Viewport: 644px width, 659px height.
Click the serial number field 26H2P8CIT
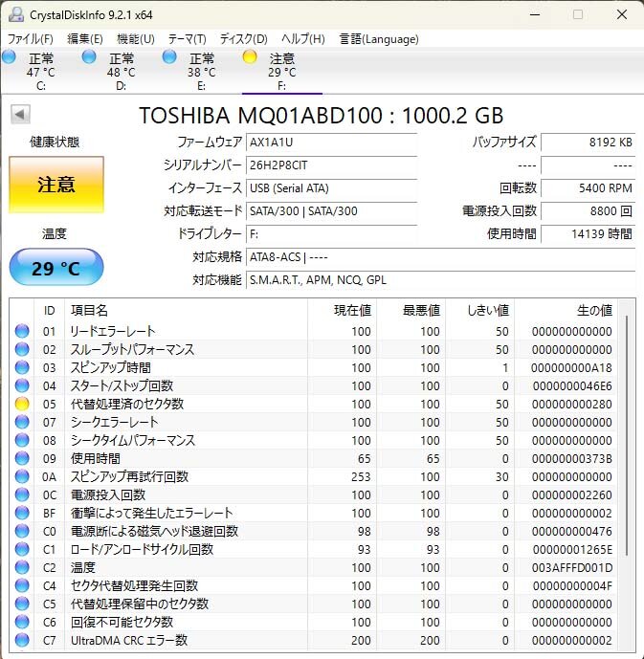click(331, 165)
